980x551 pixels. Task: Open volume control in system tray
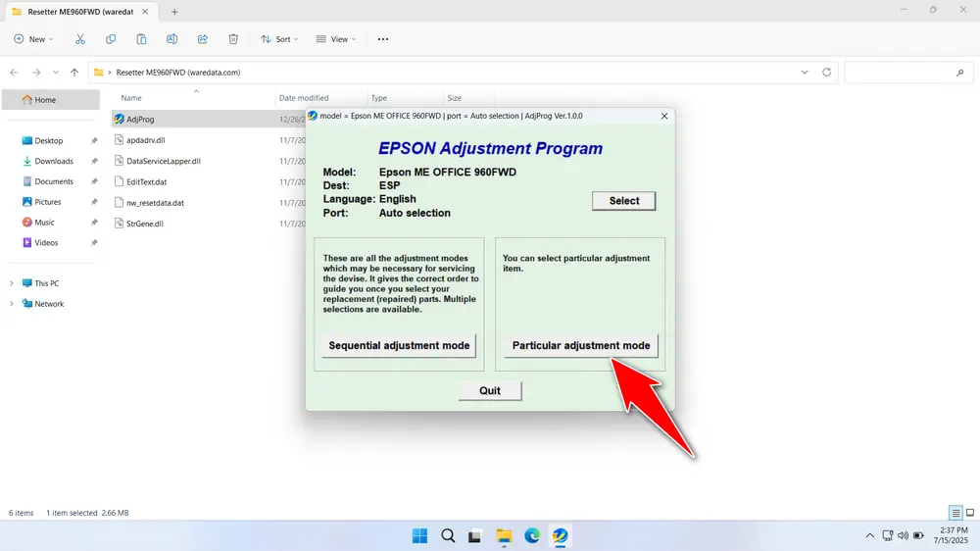(x=904, y=536)
